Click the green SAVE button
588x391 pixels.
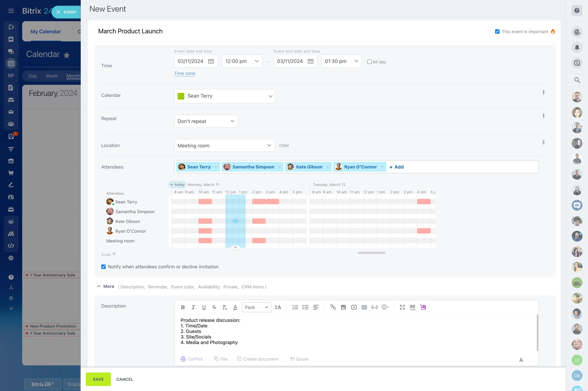tap(98, 379)
